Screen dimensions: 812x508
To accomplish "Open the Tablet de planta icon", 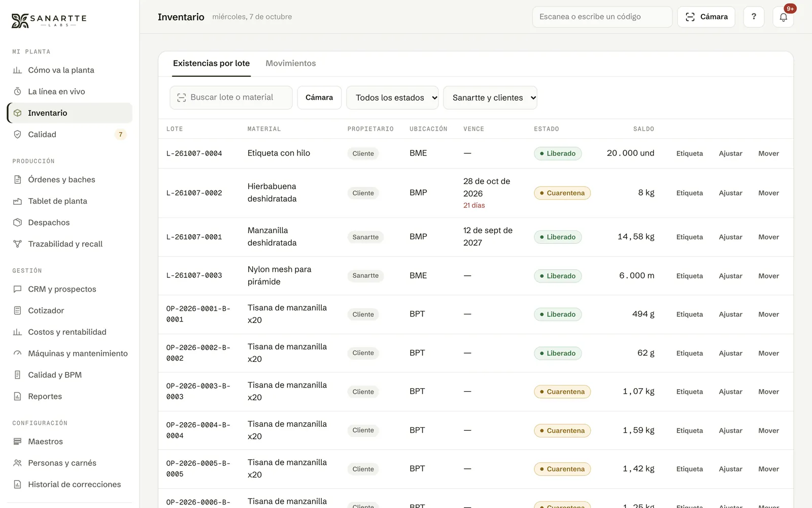I will (x=17, y=201).
